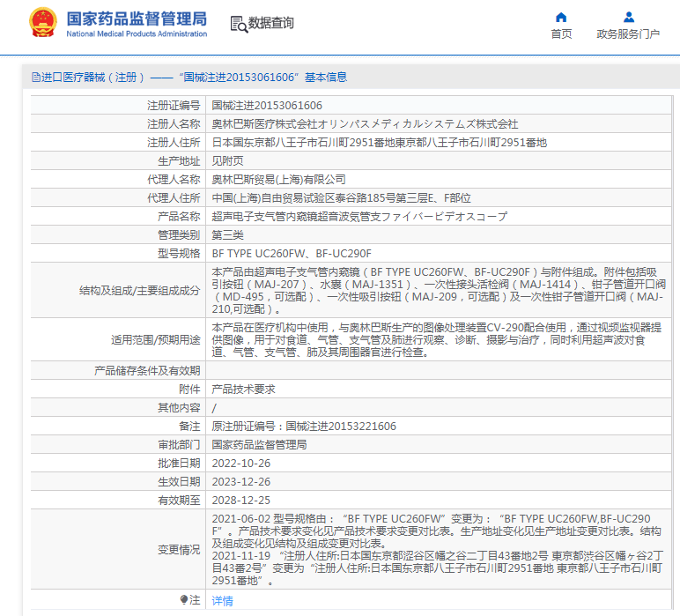Click the 代理人住所 label
The image size is (680, 616).
[x=174, y=197]
